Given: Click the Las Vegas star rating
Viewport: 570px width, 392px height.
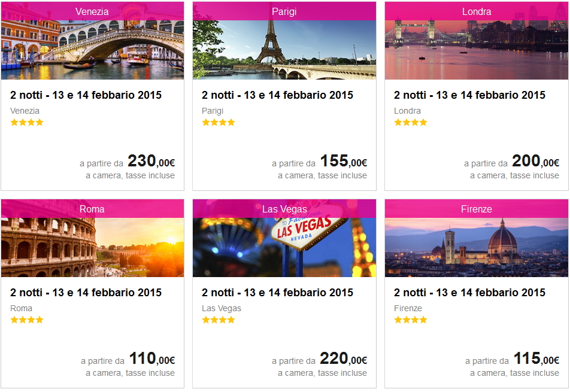Looking at the screenshot, I should tap(219, 320).
